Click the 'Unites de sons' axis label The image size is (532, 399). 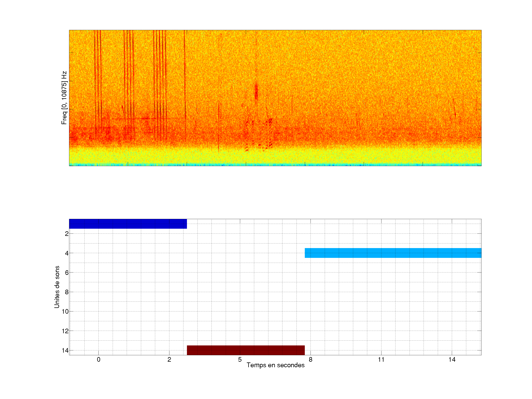point(57,287)
